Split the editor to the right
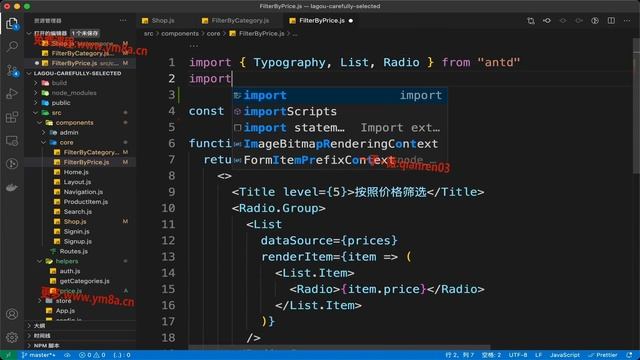 pos(611,20)
